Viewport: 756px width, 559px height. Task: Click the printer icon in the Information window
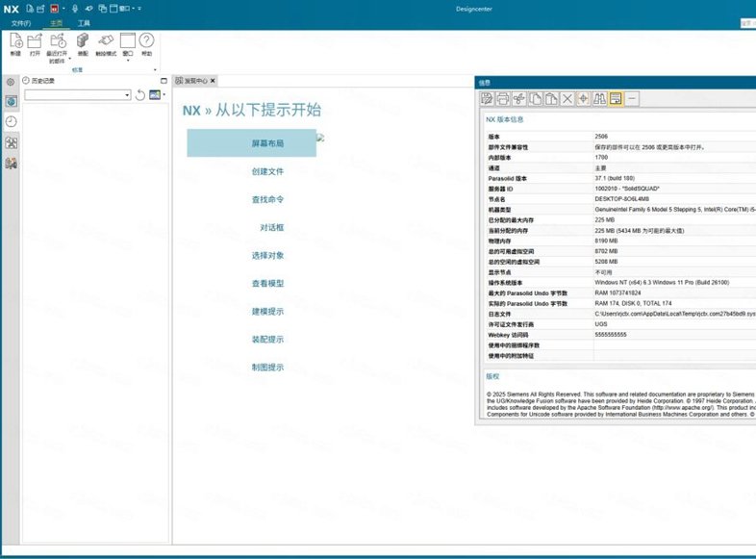coord(502,99)
